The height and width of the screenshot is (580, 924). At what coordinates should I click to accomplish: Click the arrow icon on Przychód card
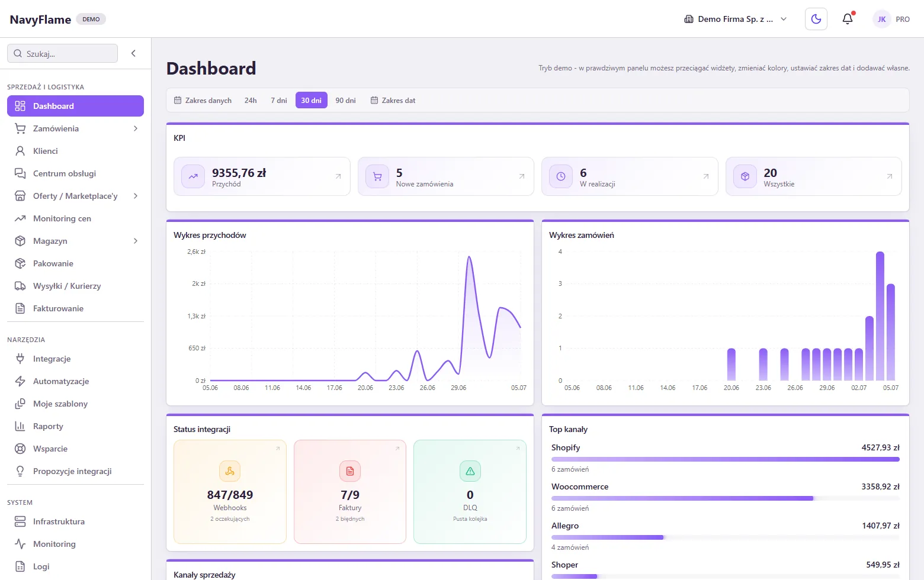pyautogui.click(x=338, y=176)
